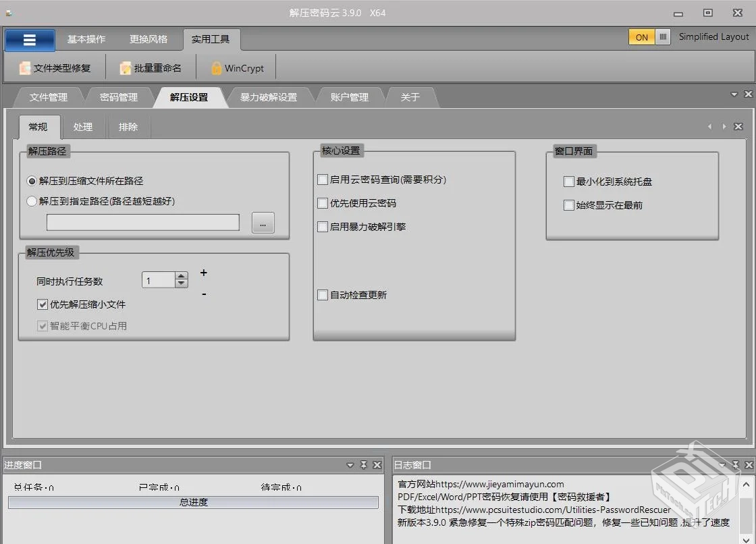756x544 pixels.
Task: Click inside the extraction path input field
Action: point(142,222)
